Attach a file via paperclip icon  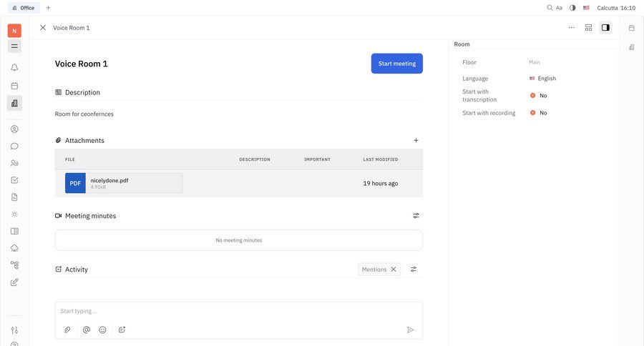(67, 330)
